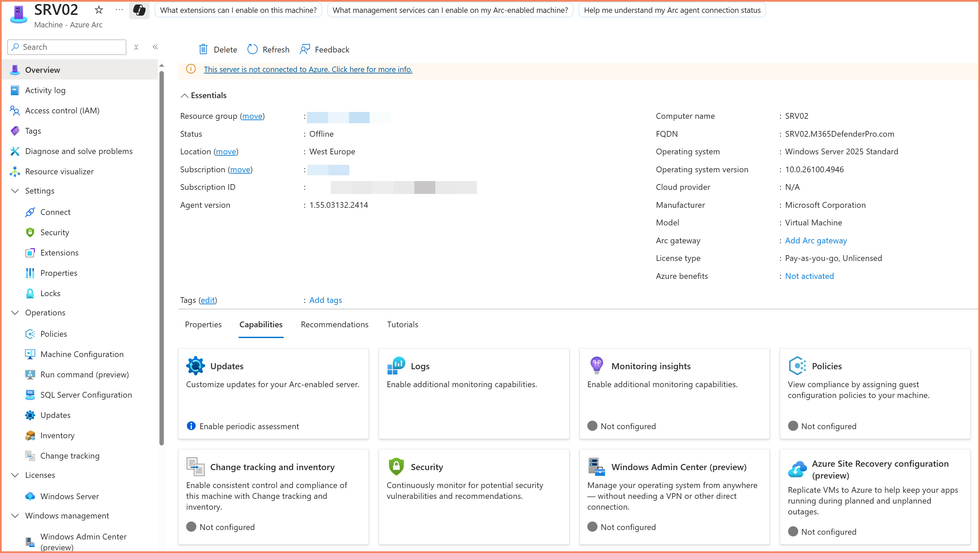Collapse the Settings section in sidebar
Viewport: 980px width, 553px height.
coord(15,191)
